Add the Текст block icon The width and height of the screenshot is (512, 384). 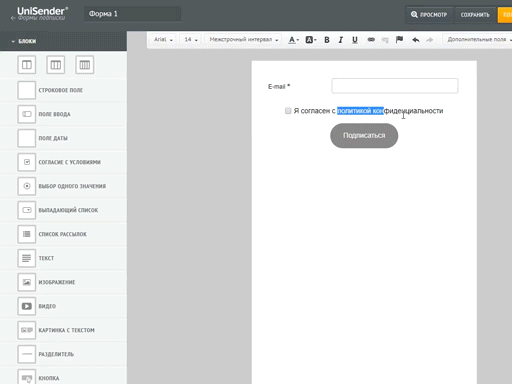(27, 258)
